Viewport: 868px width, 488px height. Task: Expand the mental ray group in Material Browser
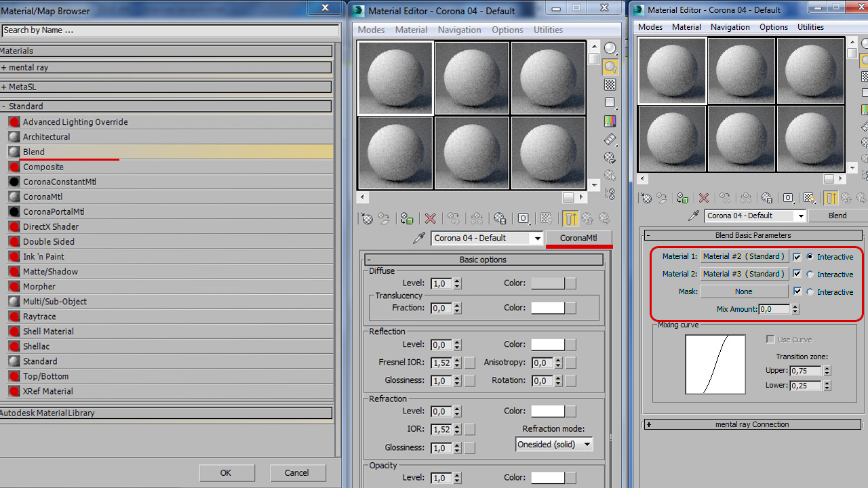(x=4, y=68)
